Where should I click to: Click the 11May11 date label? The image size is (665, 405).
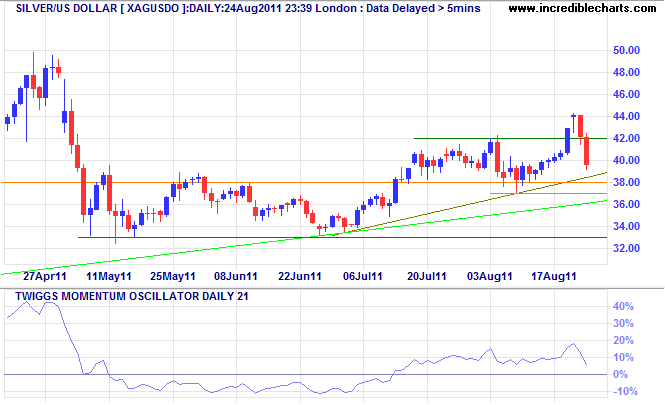coord(109,277)
